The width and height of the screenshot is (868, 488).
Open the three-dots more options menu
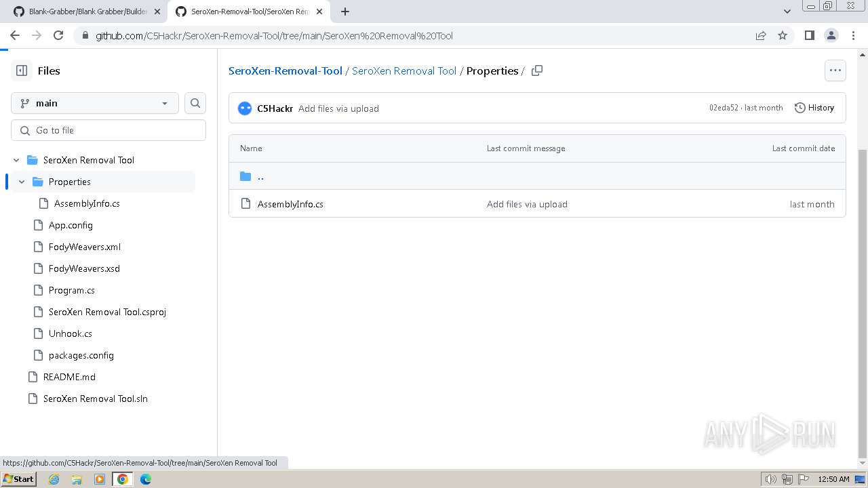pos(835,70)
